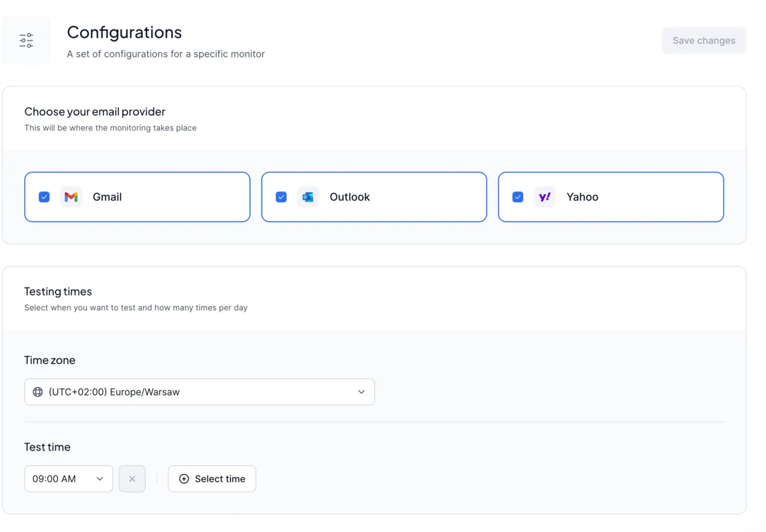Click the plus circle icon in Select time
Screen dimensions: 766x532
coord(184,479)
